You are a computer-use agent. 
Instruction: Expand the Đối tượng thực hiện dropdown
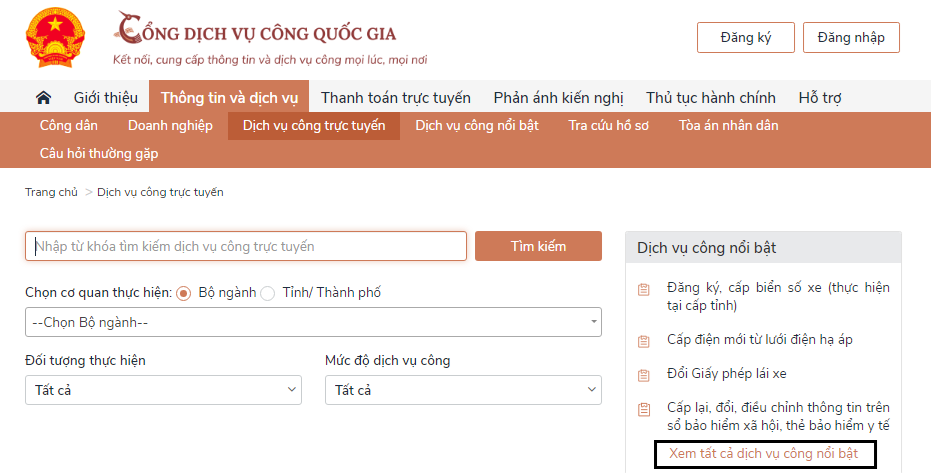tap(163, 390)
